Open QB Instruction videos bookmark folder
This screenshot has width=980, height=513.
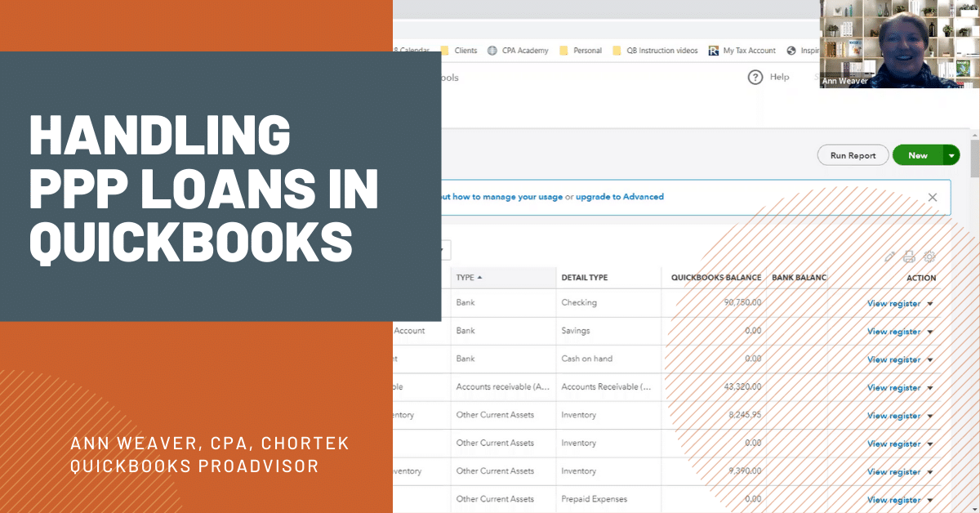pos(655,51)
